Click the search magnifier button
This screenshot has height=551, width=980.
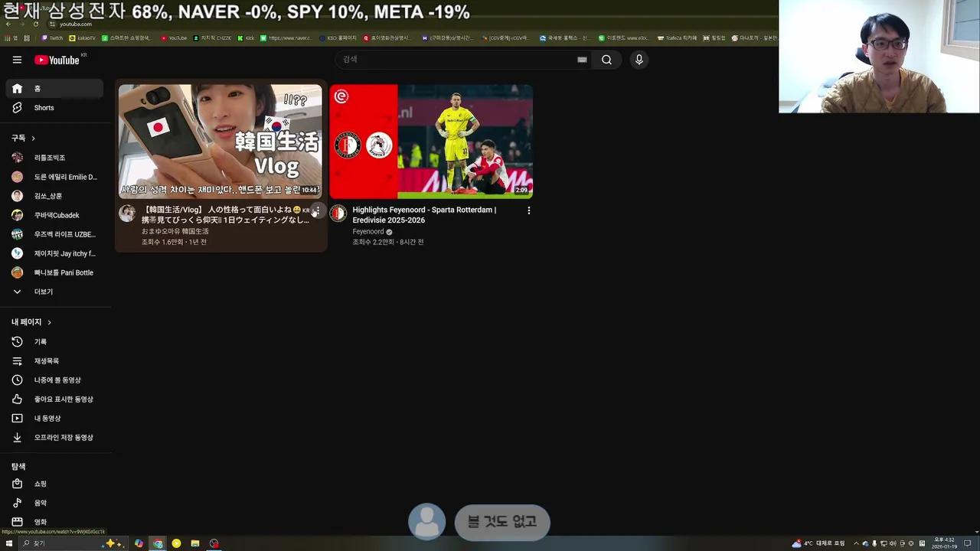606,60
